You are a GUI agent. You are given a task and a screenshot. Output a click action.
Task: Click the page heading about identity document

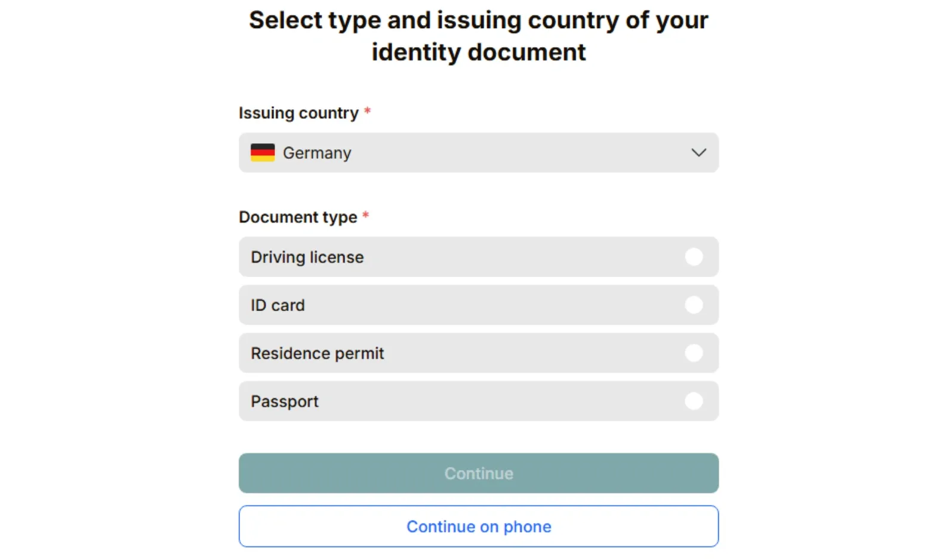tap(479, 36)
